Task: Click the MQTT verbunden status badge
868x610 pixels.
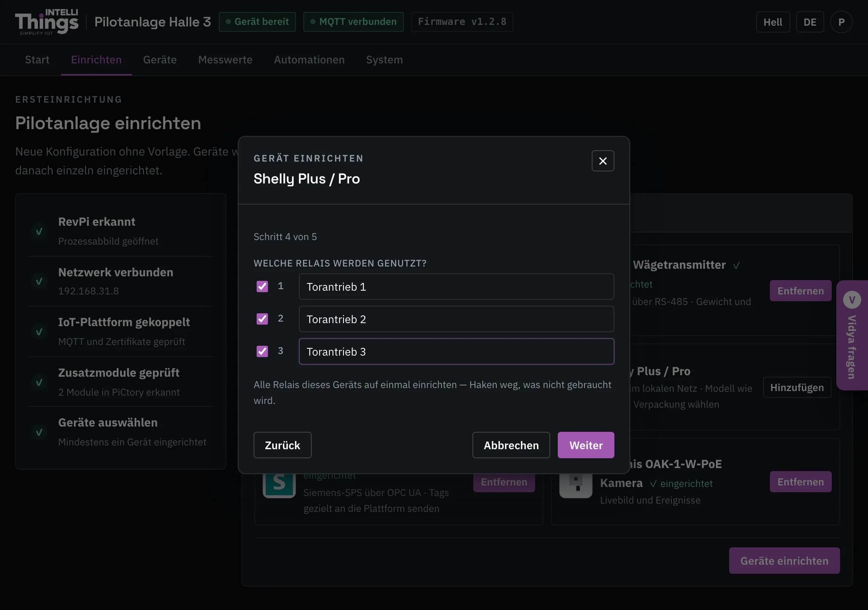Action: click(354, 22)
